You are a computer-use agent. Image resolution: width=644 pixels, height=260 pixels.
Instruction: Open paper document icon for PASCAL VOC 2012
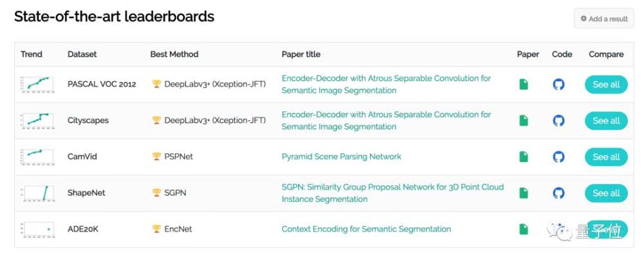click(x=524, y=85)
